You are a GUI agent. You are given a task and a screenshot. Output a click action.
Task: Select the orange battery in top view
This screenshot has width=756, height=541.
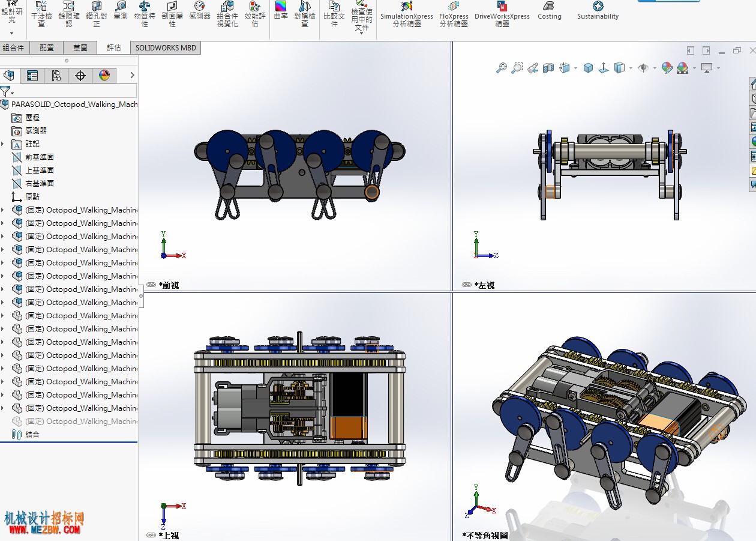point(348,428)
